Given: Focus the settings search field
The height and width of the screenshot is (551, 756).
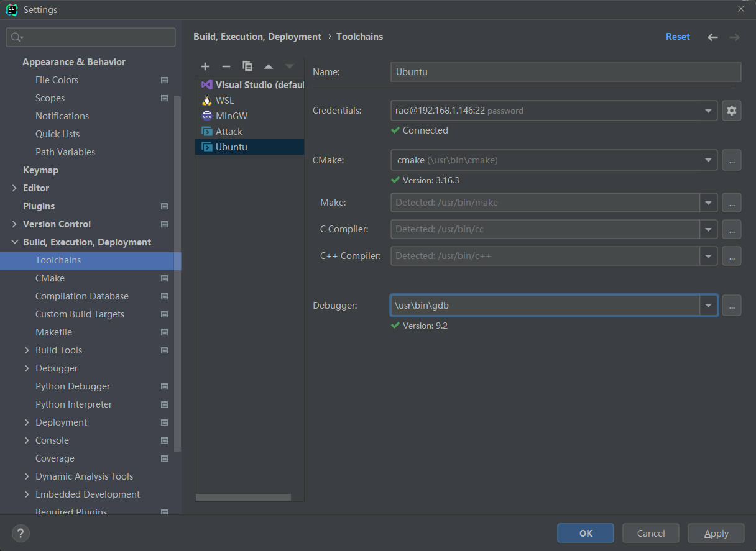Looking at the screenshot, I should coord(91,37).
